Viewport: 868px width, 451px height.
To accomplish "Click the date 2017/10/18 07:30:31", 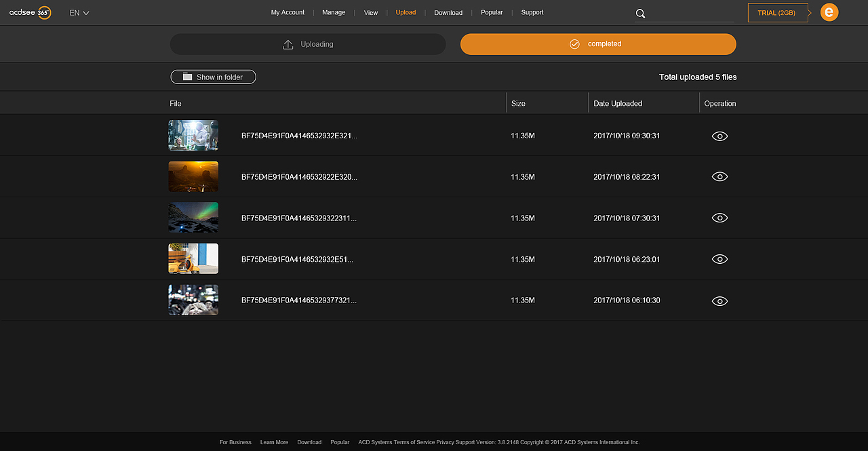I will 627,218.
